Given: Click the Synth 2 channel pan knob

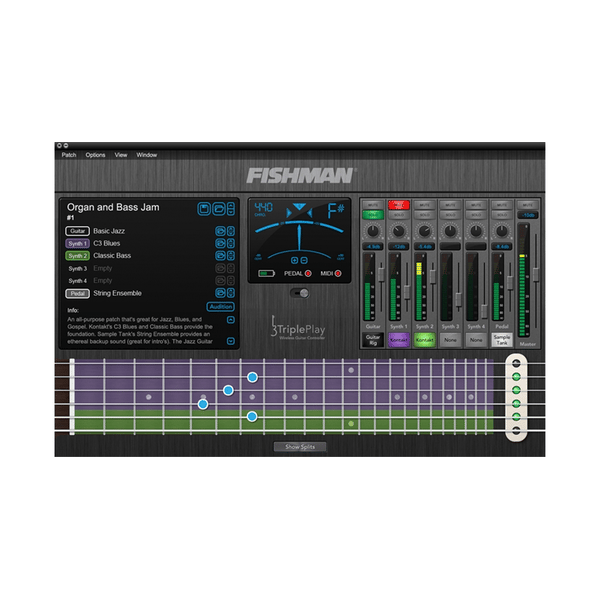Looking at the screenshot, I should coord(424,231).
